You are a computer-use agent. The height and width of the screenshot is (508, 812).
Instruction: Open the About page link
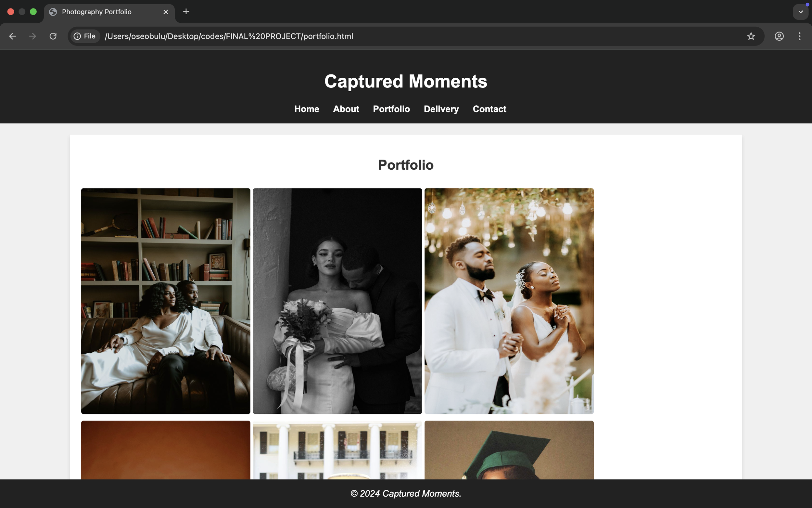pos(346,109)
